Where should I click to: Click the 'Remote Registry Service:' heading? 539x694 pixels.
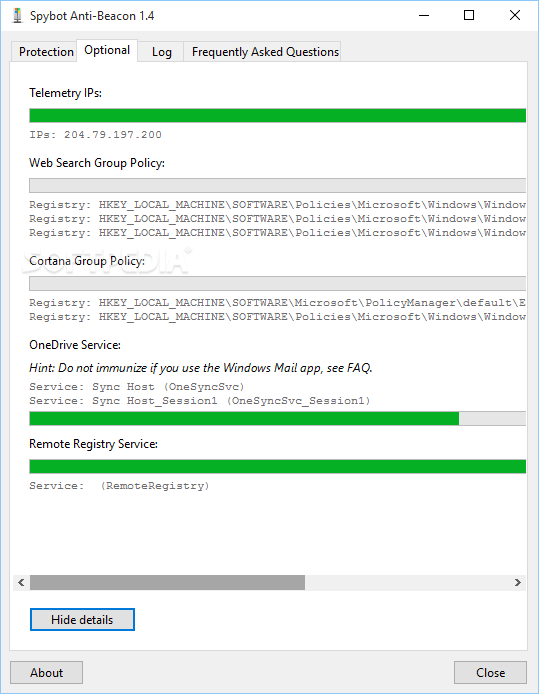pos(93,444)
